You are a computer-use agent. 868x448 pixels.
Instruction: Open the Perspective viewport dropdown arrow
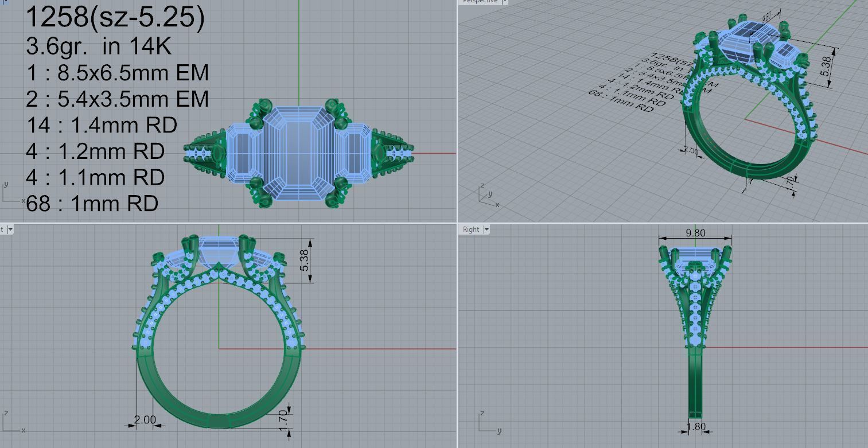point(505,2)
